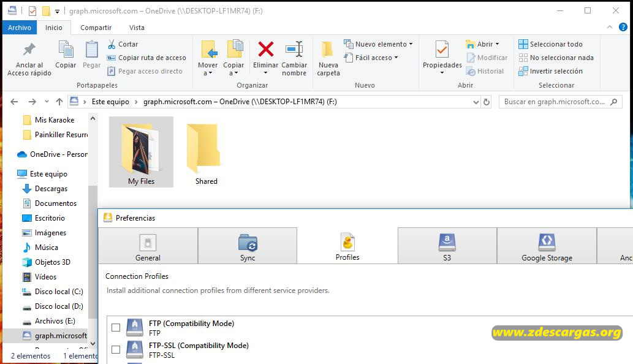Click the search box Buscar en graph.microsoft
633x364 pixels.
560,102
